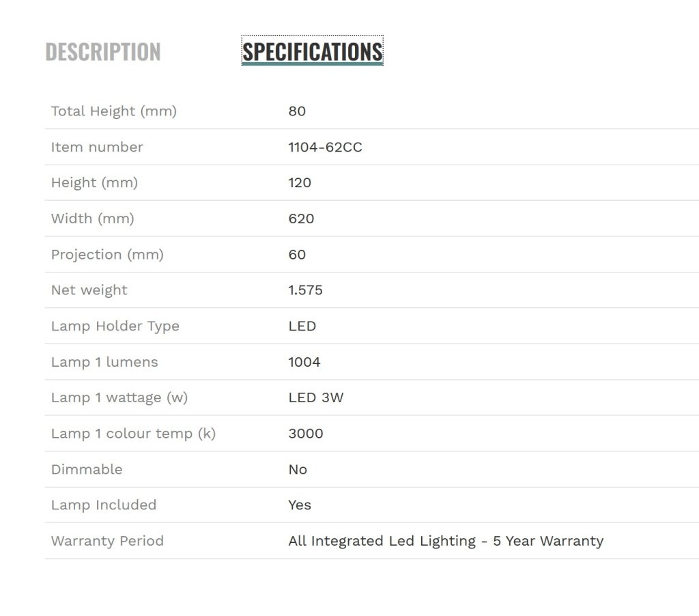The width and height of the screenshot is (699, 616).
Task: Click the Lamp Included value Yes
Action: tap(300, 505)
